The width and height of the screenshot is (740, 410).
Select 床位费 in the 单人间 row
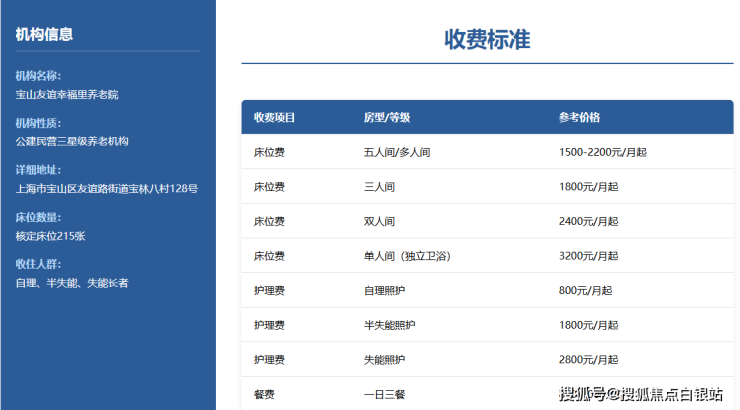pos(269,256)
